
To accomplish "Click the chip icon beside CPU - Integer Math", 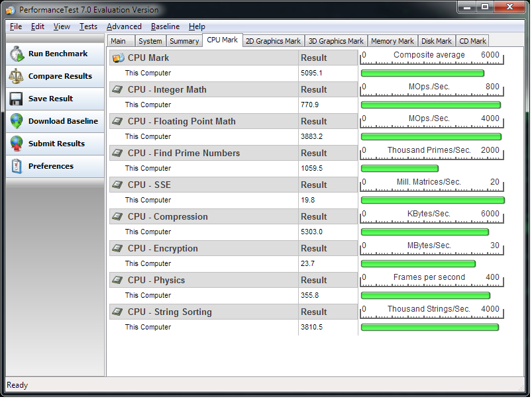I will pos(117,89).
